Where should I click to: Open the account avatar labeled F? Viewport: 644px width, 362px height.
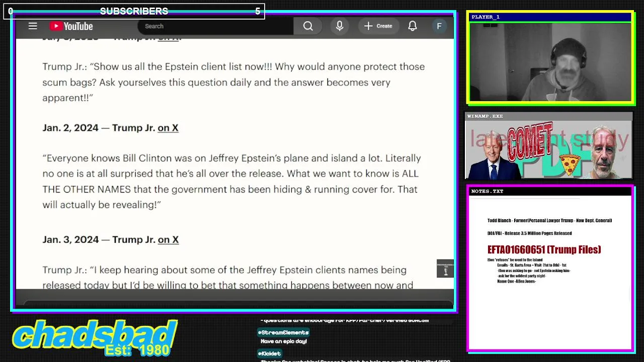(439, 26)
